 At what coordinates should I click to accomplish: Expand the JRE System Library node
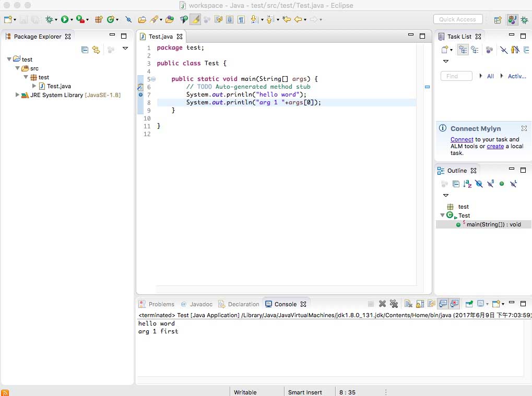[17, 95]
